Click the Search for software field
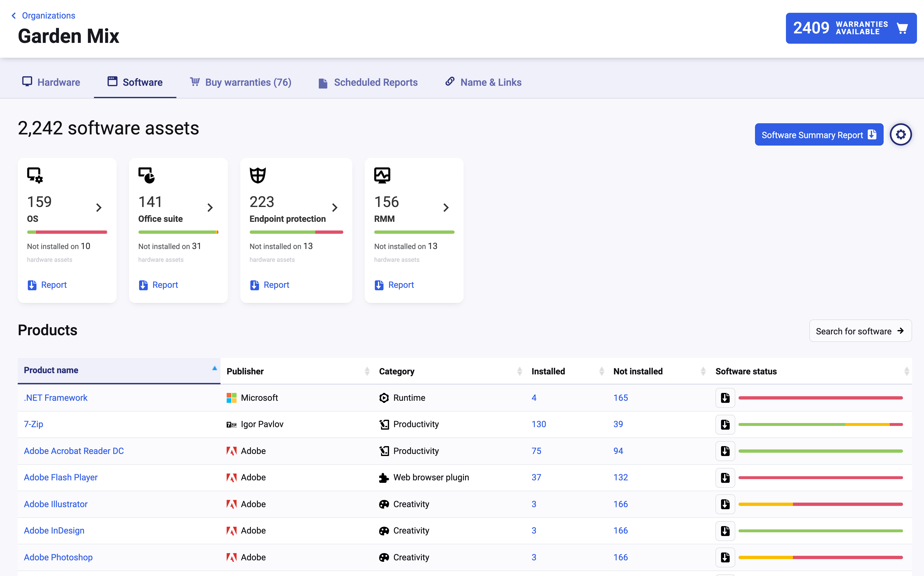The width and height of the screenshot is (924, 576). [x=860, y=331]
